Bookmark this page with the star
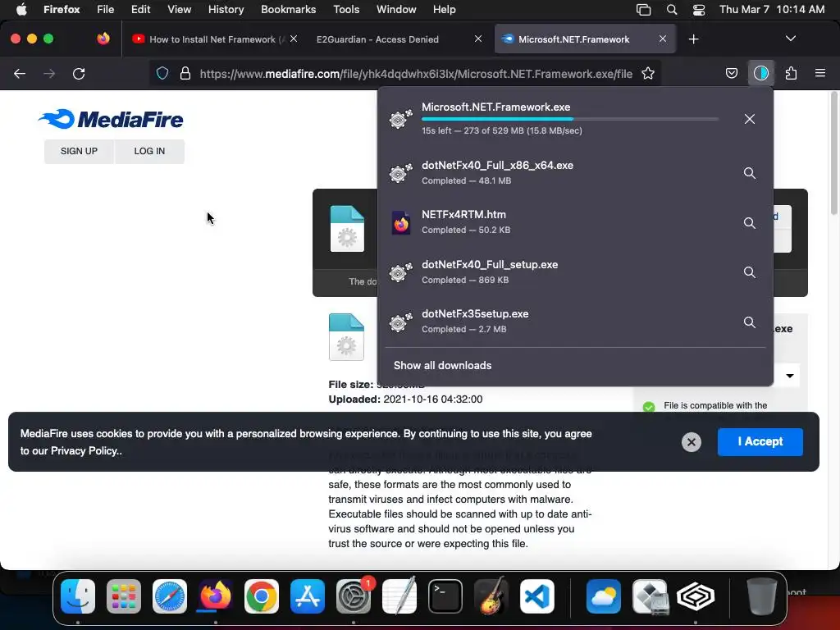 click(x=648, y=73)
